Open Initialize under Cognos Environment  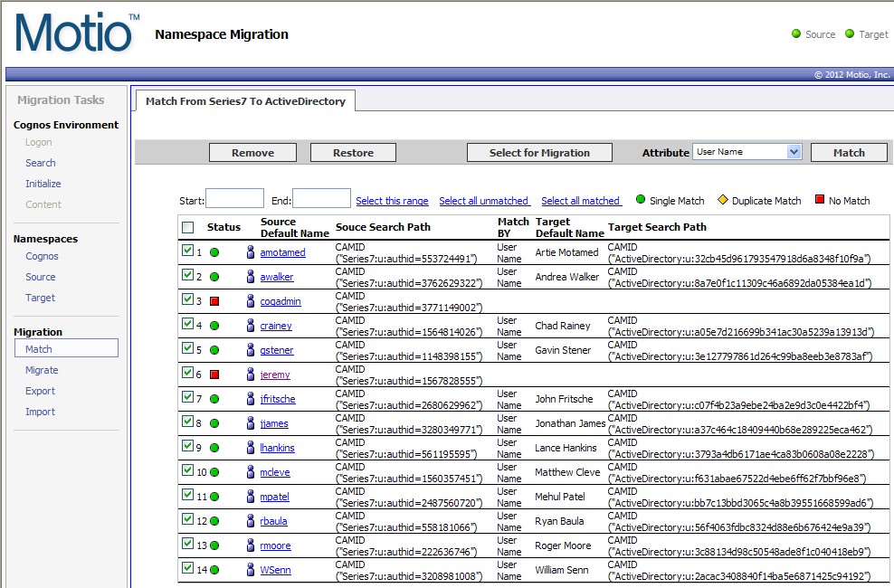43,184
